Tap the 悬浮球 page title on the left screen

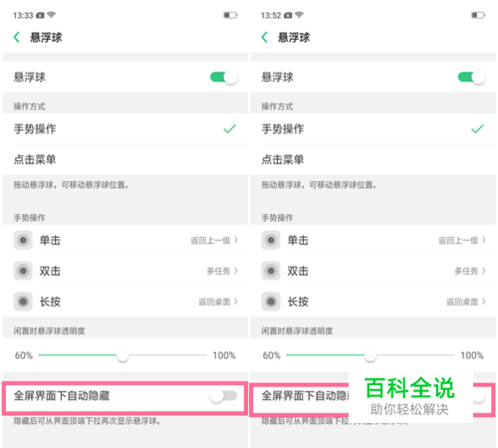click(x=46, y=37)
